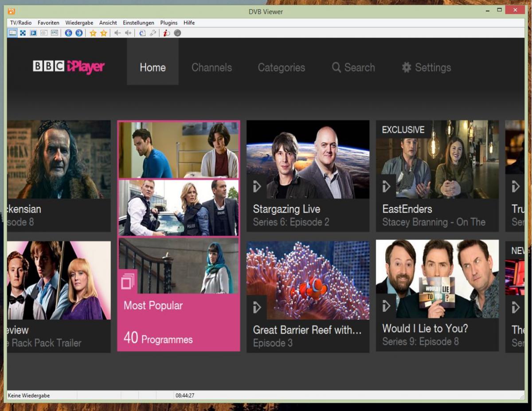This screenshot has height=411, width=532.
Task: Open the Einstellungen menu
Action: tap(139, 23)
